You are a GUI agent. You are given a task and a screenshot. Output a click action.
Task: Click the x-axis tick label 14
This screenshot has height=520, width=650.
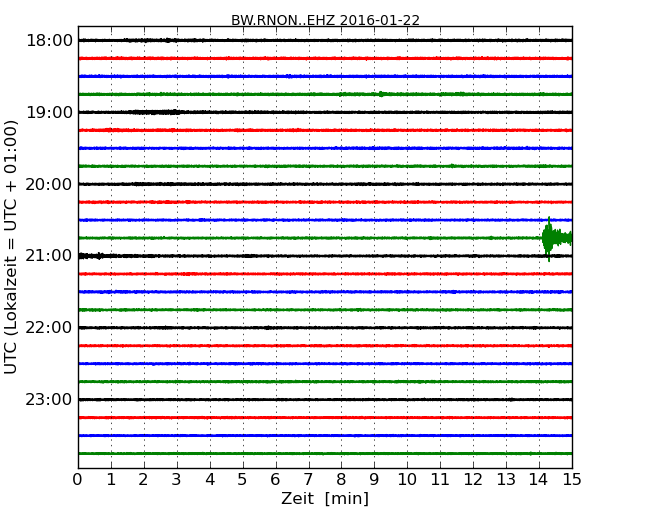tap(539, 479)
